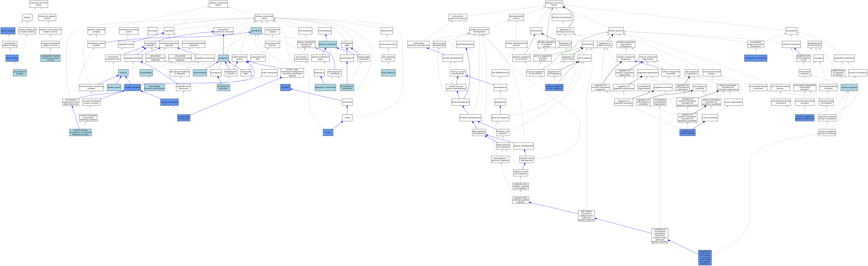Select the 'filopodium membrane' node
This screenshot has height=266, width=868.
(x=325, y=87)
